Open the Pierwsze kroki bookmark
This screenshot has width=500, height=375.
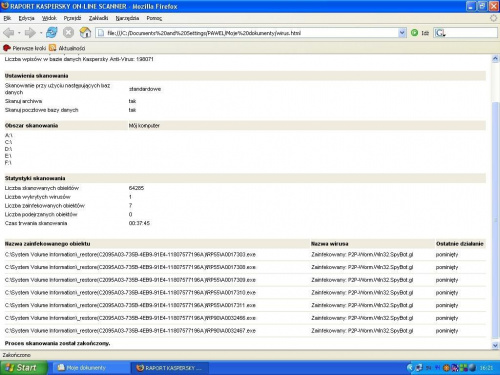24,48
